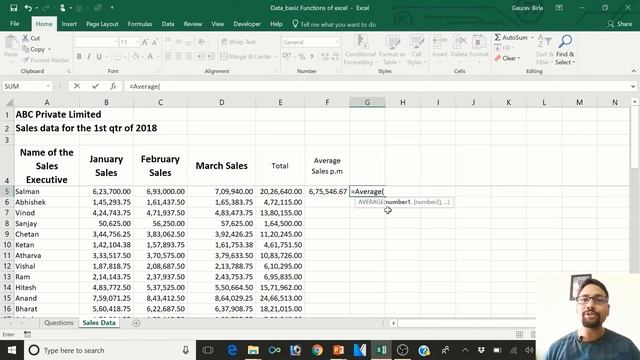This screenshot has width=640, height=360.
Task: Switch to the Data tab
Action: click(x=168, y=24)
